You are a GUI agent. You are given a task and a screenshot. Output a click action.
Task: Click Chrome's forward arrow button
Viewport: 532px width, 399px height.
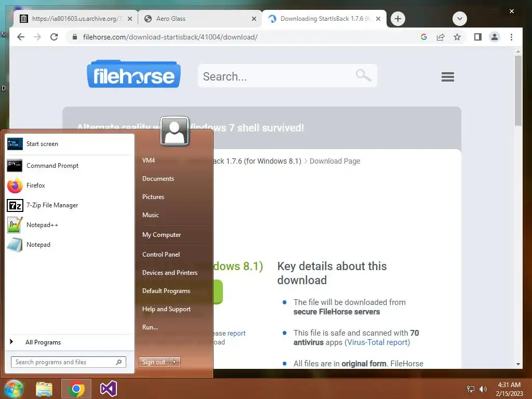coord(37,37)
